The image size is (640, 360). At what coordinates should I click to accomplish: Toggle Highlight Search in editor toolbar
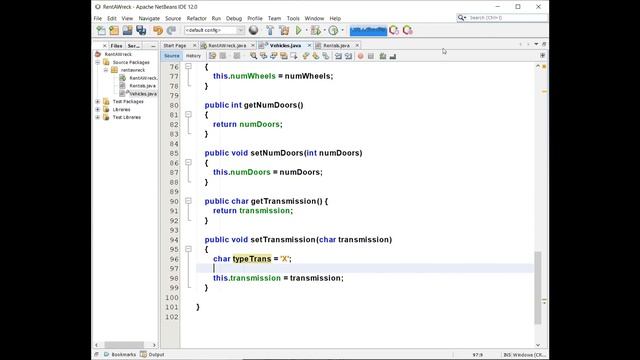pyautogui.click(x=284, y=56)
